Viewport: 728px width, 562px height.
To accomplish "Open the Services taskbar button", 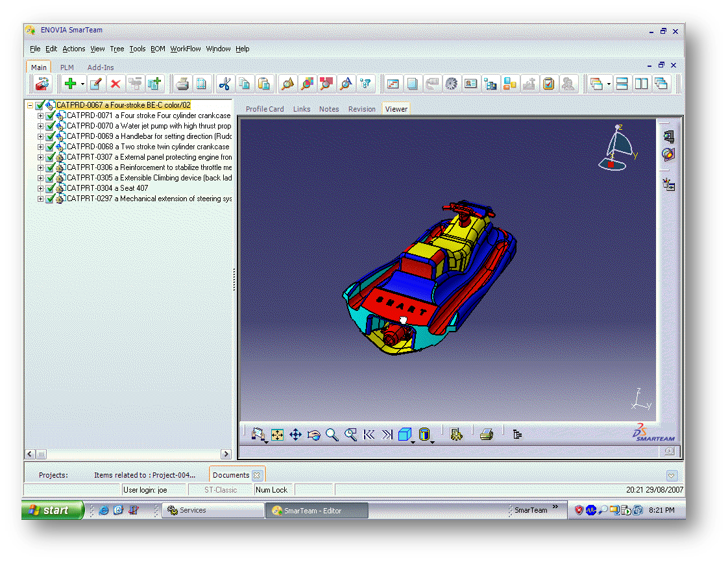I will point(212,510).
